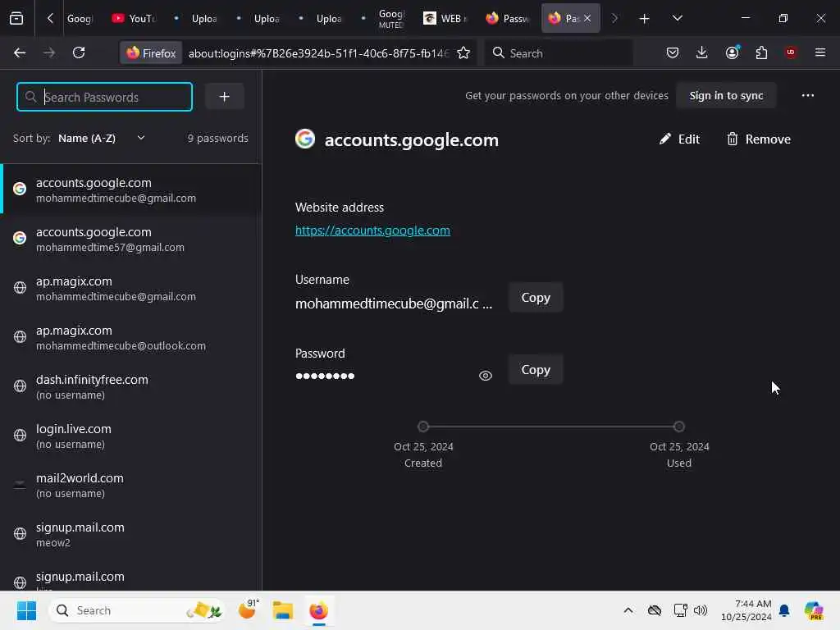Go back one page
Viewport: 840px width, 630px height.
click(x=20, y=52)
